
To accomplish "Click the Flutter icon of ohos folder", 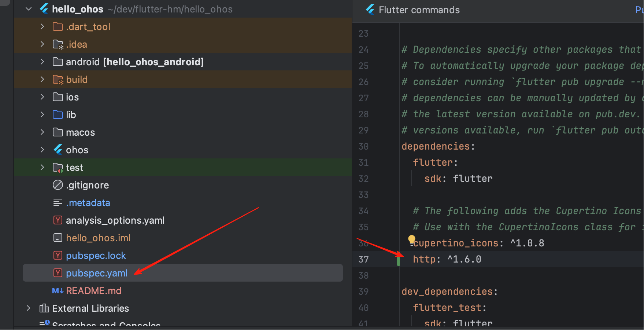I will [x=58, y=150].
